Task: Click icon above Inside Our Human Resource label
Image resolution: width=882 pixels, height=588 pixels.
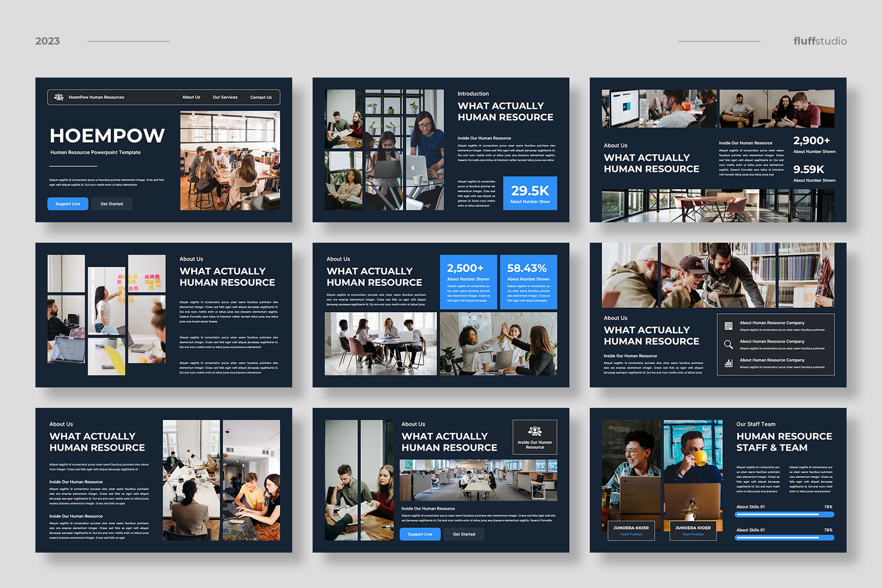Action: tap(534, 431)
